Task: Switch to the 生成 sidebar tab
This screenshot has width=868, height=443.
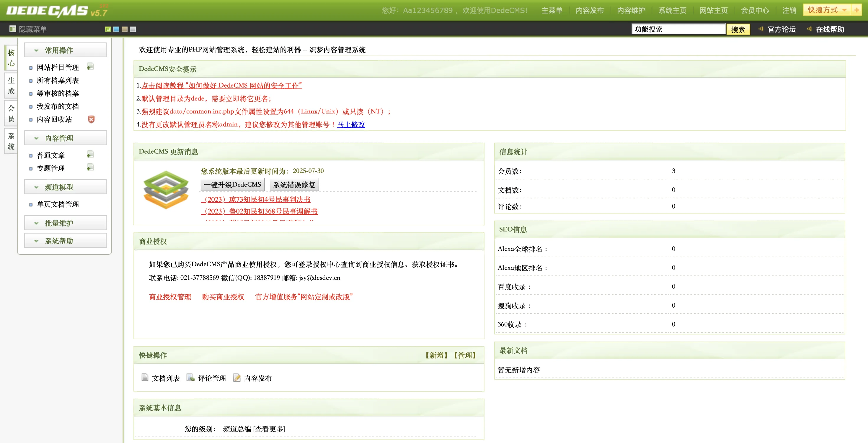Action: (x=11, y=86)
